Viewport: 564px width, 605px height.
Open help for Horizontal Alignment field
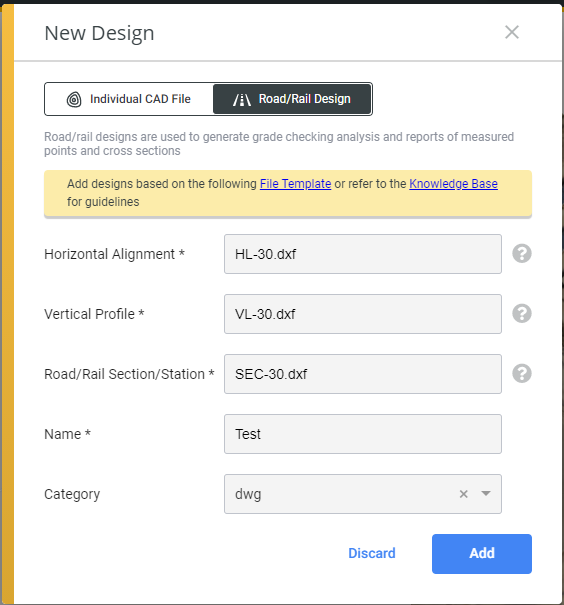point(522,254)
